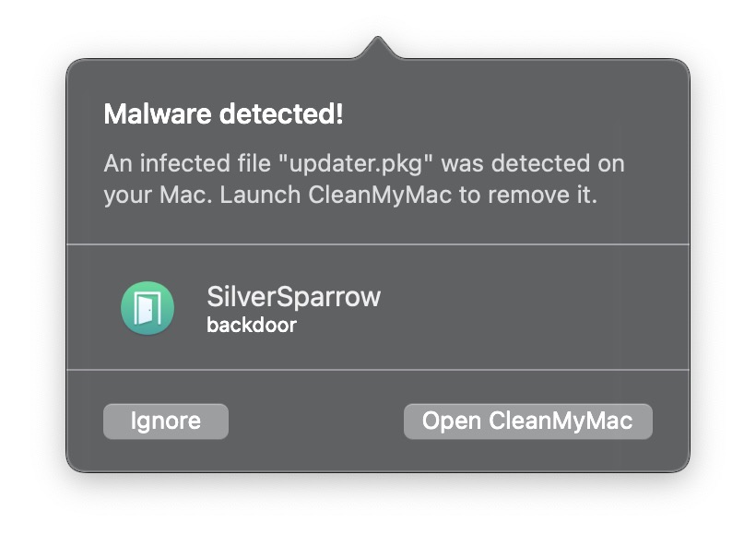This screenshot has width=756, height=546.
Task: Click the word "CleanMyMac" in the description text
Action: 380,195
